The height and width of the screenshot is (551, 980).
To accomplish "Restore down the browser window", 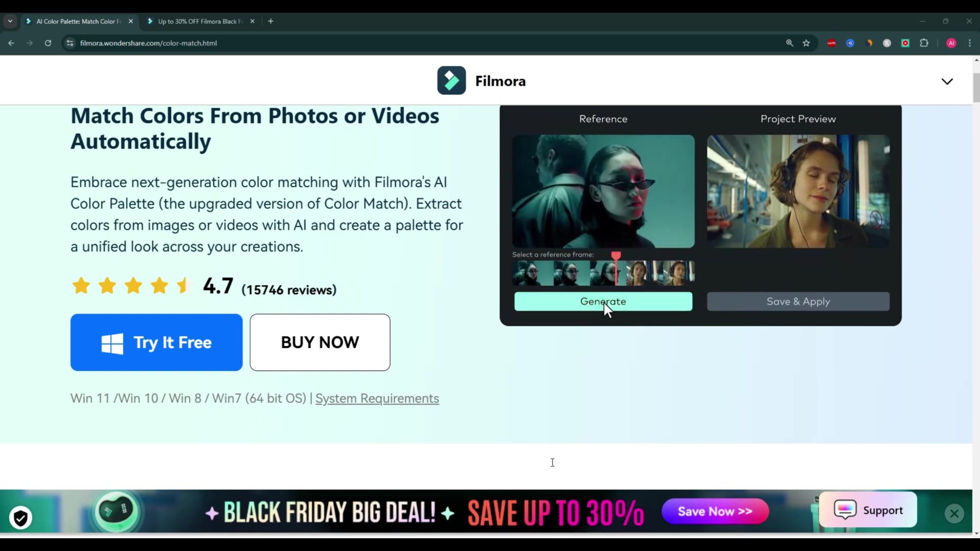I will 945,21.
